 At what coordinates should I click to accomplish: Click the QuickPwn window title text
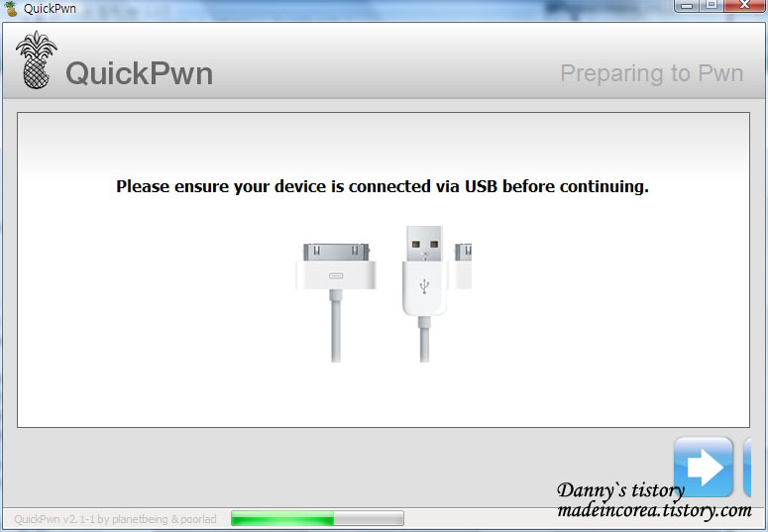tap(50, 8)
